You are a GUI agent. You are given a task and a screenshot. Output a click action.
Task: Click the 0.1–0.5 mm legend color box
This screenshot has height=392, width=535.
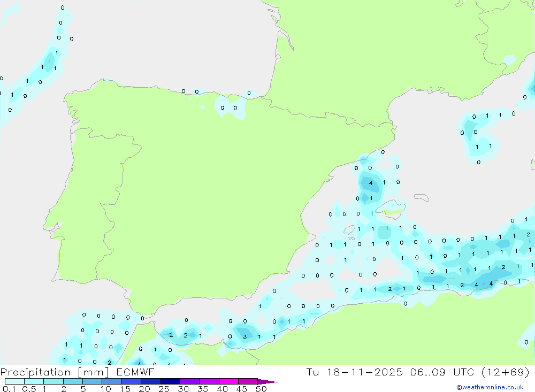coord(14,381)
